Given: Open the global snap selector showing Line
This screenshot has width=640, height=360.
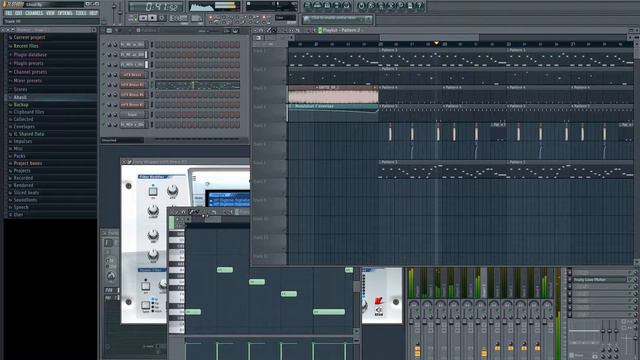Looking at the screenshot, I should 285,18.
